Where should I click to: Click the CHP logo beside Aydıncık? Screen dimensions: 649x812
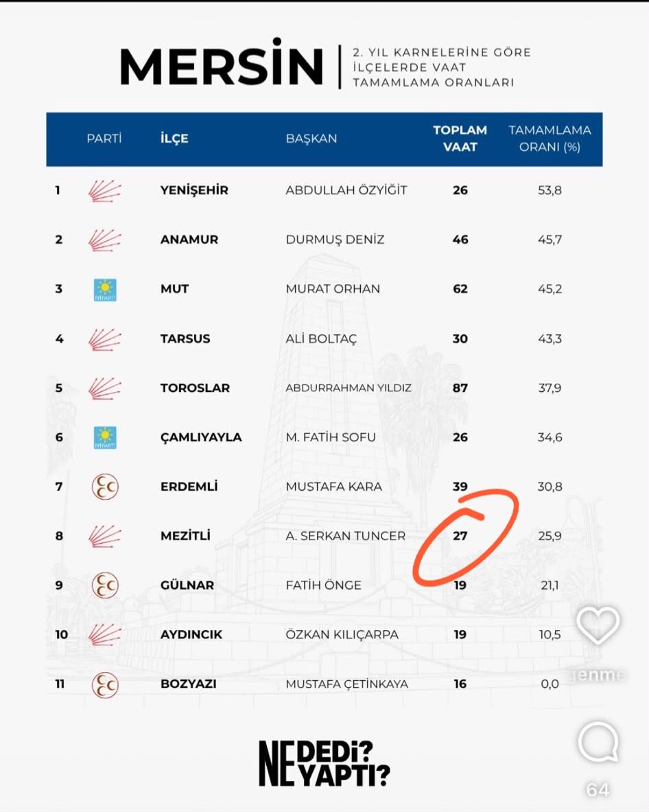[x=104, y=635]
